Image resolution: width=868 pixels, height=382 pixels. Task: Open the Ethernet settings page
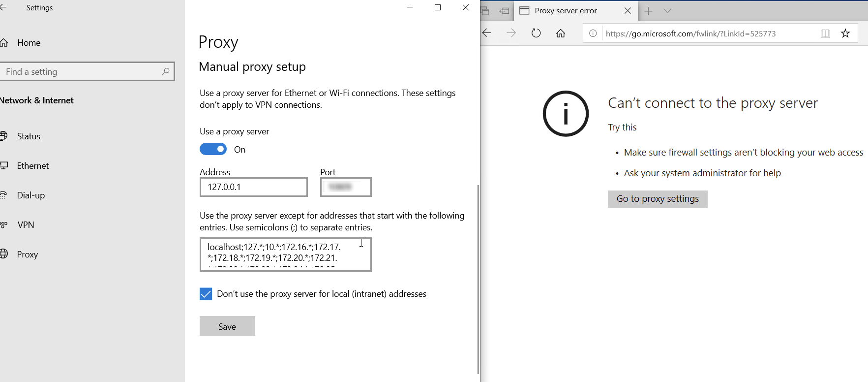click(32, 166)
